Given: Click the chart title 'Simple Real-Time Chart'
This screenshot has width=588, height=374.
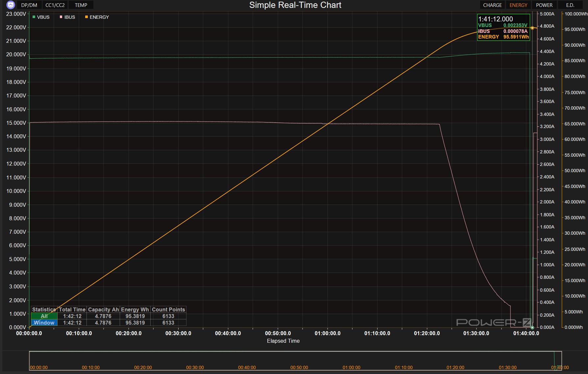Looking at the screenshot, I should coord(295,5).
